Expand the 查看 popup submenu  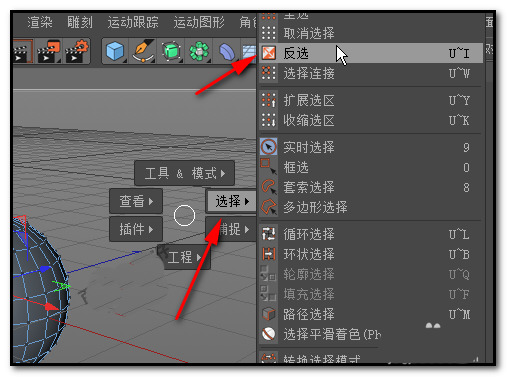pyautogui.click(x=136, y=201)
